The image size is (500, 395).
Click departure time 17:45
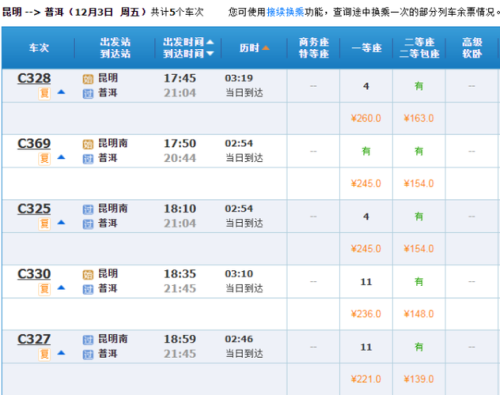[180, 78]
